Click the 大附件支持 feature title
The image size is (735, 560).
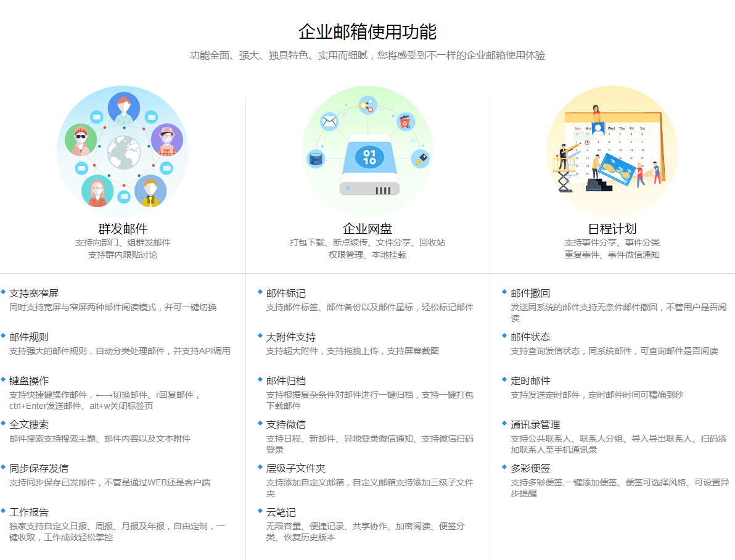coord(291,337)
